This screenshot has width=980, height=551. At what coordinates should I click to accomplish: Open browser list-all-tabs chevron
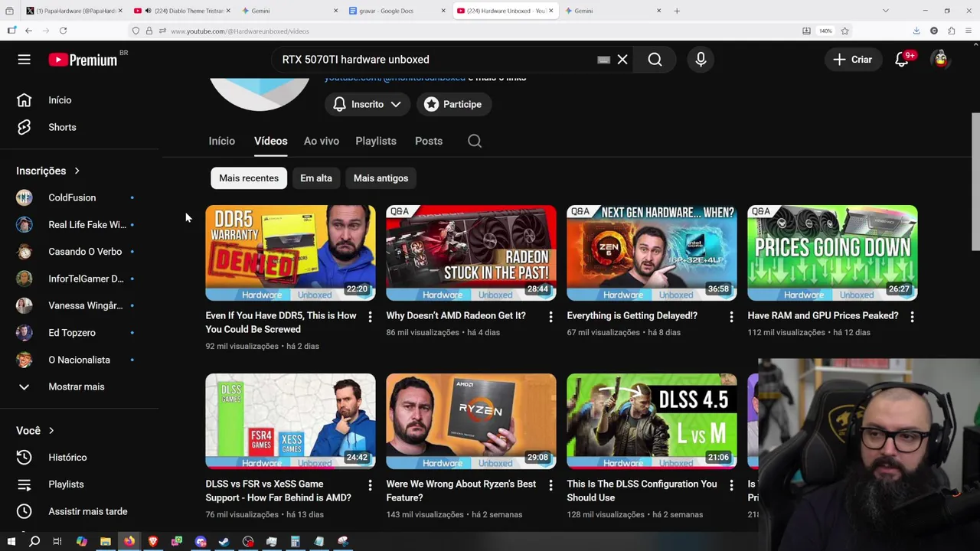pos(886,11)
